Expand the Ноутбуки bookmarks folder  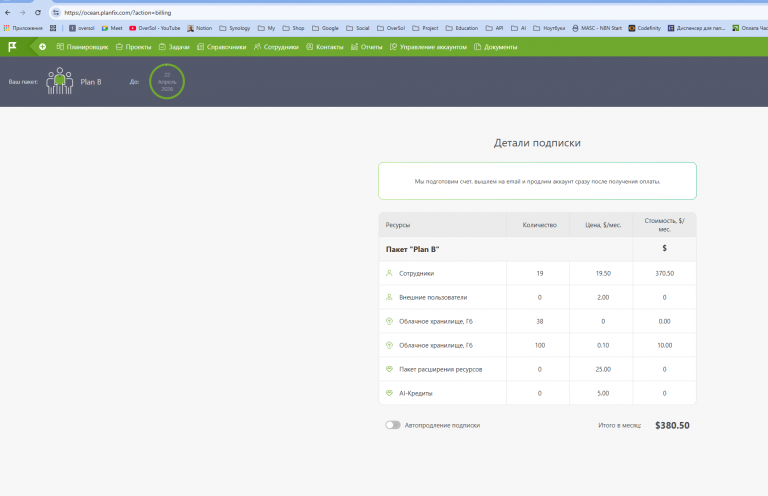coord(549,28)
